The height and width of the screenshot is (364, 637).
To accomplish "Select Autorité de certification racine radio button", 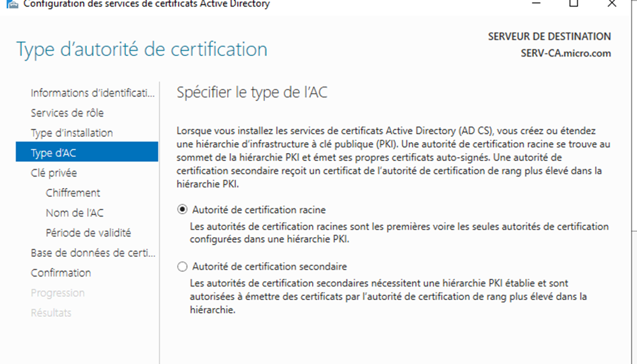I will [x=183, y=209].
